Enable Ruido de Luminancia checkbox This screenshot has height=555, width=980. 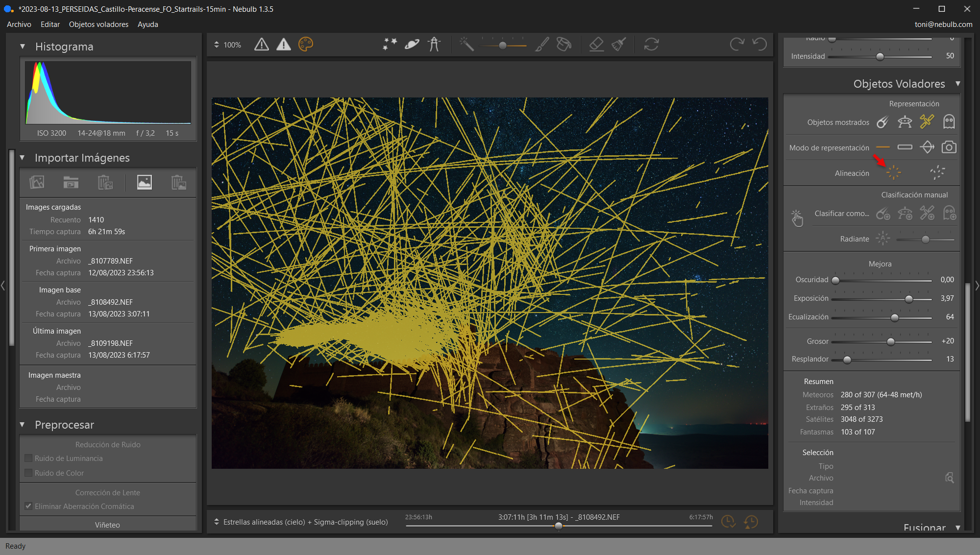pyautogui.click(x=28, y=458)
